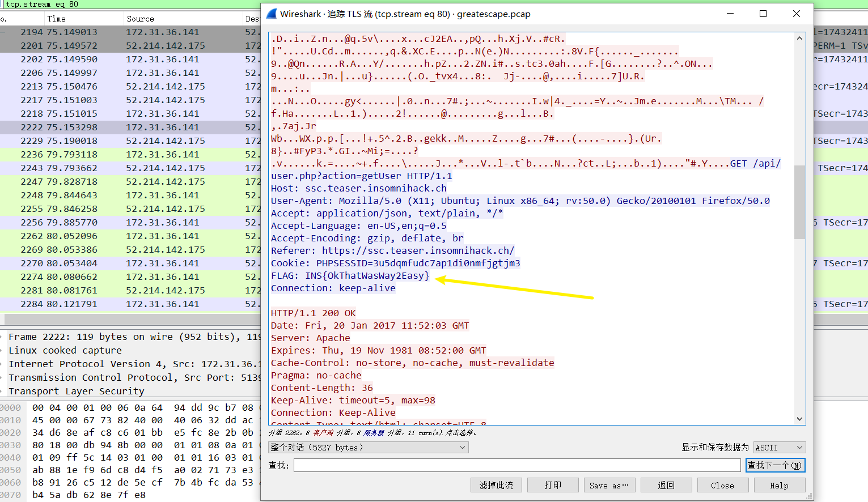Click the Host: ssc.teaser.insomnihack.ch line
This screenshot has width=868, height=502.
(359, 188)
